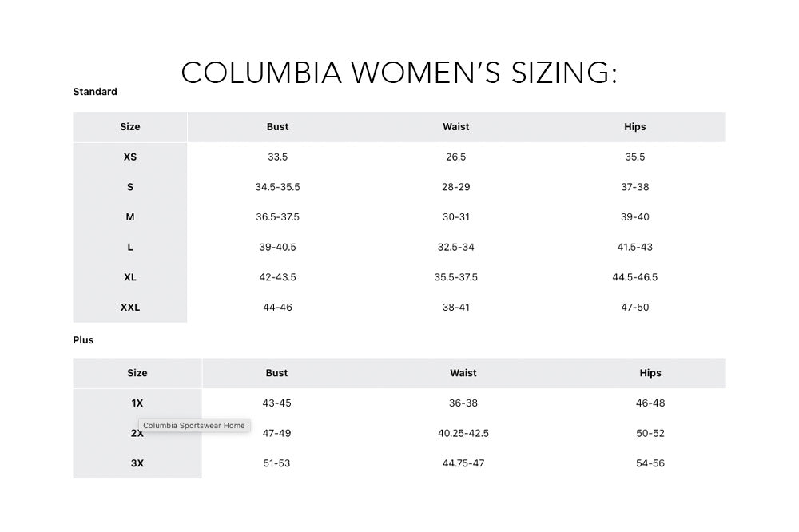The image size is (799, 532).
Task: Select the XL size row label
Action: click(130, 277)
